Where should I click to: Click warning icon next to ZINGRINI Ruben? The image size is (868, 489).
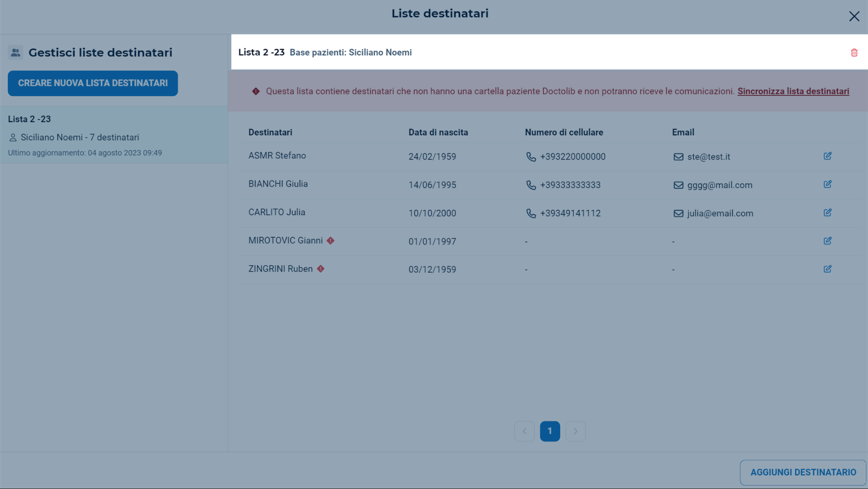click(x=320, y=269)
